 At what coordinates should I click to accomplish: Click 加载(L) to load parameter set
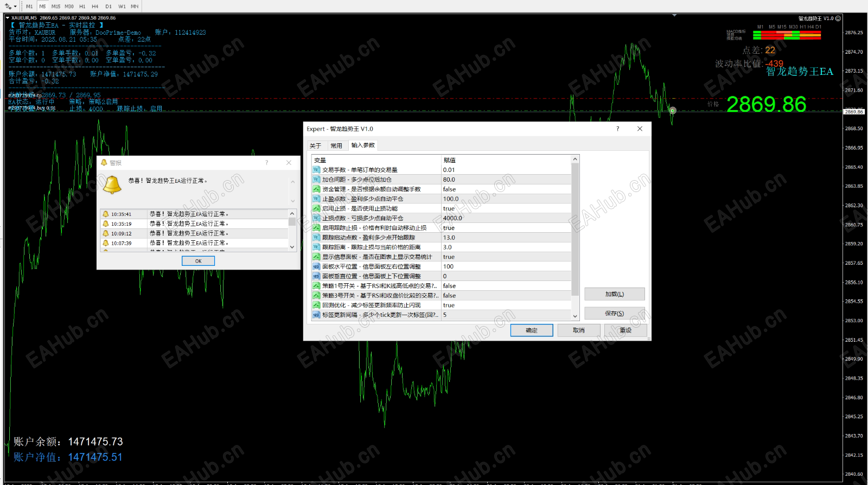coord(615,294)
